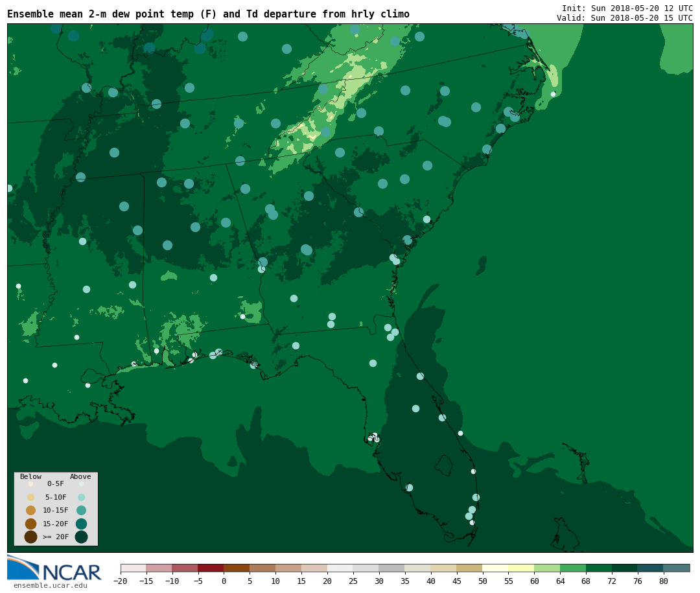The width and height of the screenshot is (700, 593).
Task: Click the Above >= 20F darkest teal legend circle
Action: [x=81, y=537]
